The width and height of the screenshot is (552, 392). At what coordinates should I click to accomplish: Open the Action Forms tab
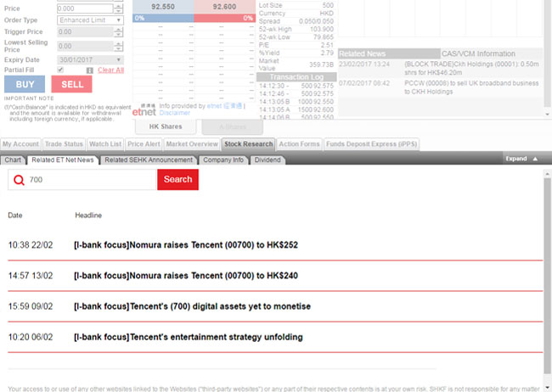pyautogui.click(x=299, y=144)
